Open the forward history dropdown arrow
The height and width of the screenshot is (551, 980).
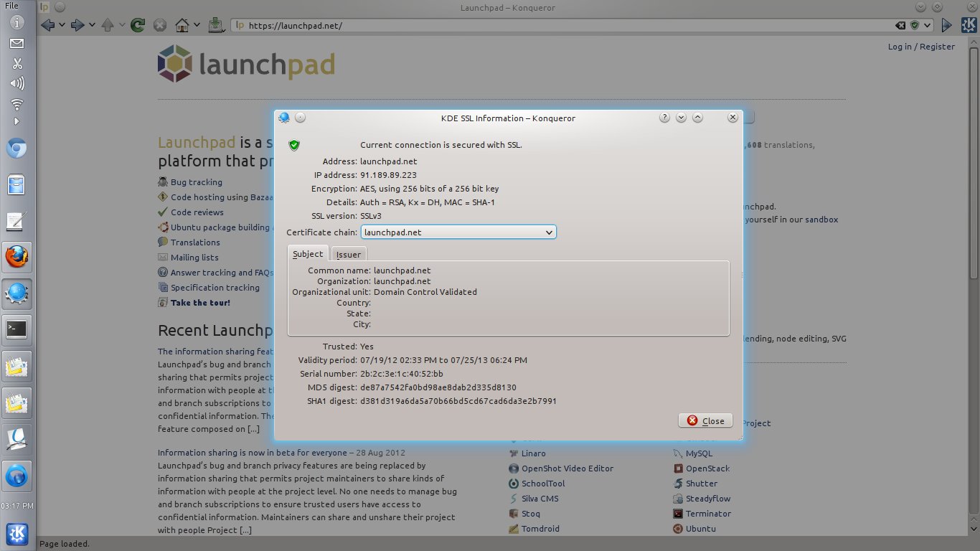pyautogui.click(x=92, y=25)
